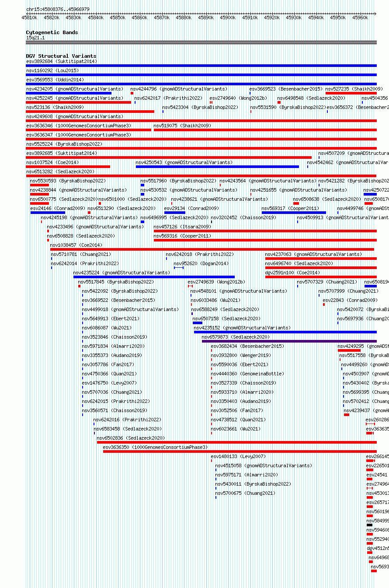
Task: Click nsv5423304 (ByrskaBishop2022) variant label
Action: click(x=201, y=107)
